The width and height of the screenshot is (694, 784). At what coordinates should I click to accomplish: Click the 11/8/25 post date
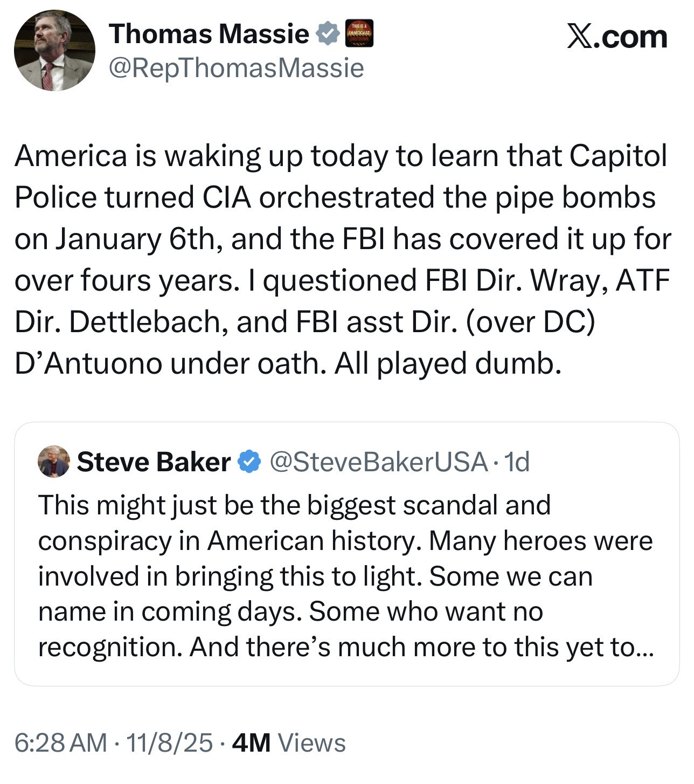click(169, 742)
